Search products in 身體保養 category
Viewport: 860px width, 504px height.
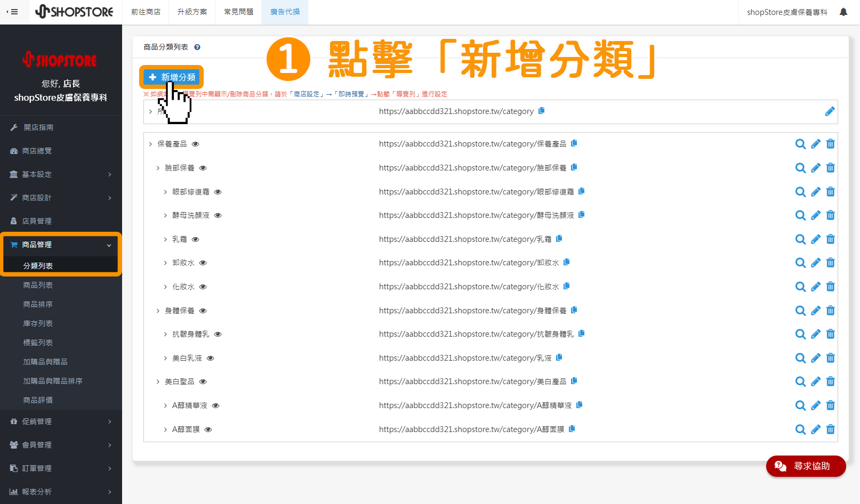point(800,311)
